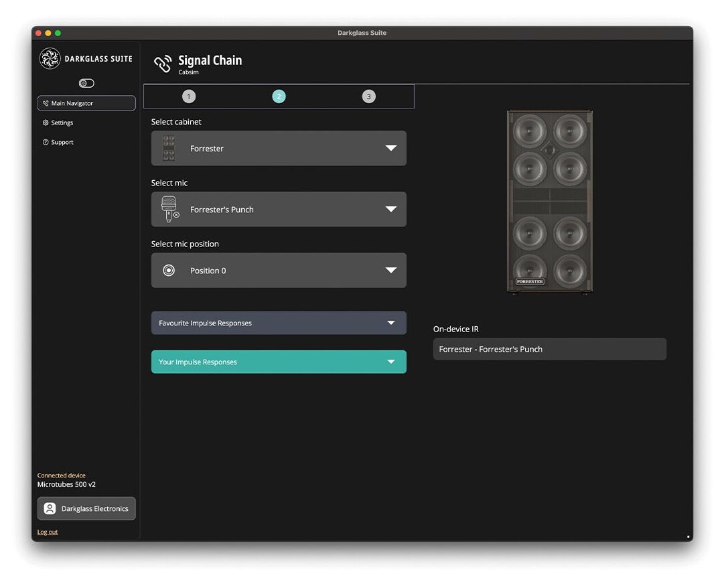Screen dimensions: 728x578
Task: Click the Select mic position label
Action: [x=185, y=244]
